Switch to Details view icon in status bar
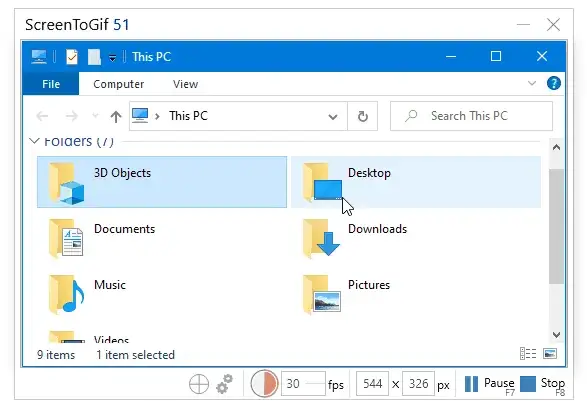 [528, 353]
